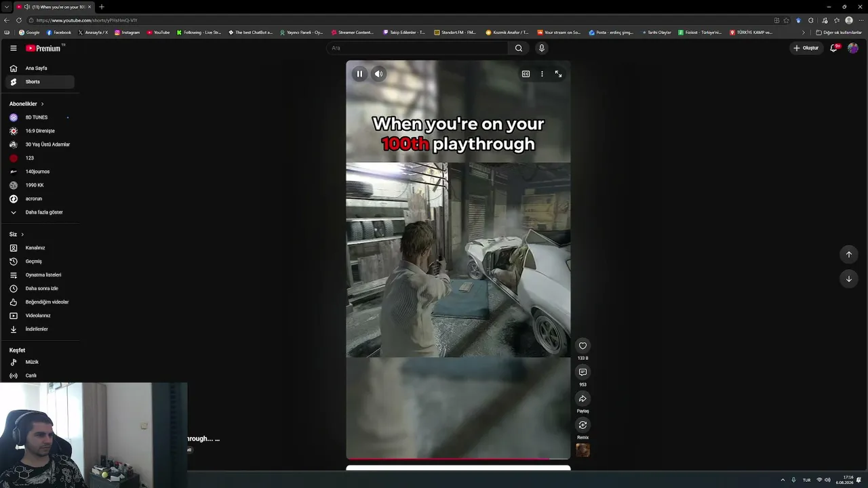Viewport: 868px width, 488px height.
Task: Start voice search with microphone
Action: [541, 48]
